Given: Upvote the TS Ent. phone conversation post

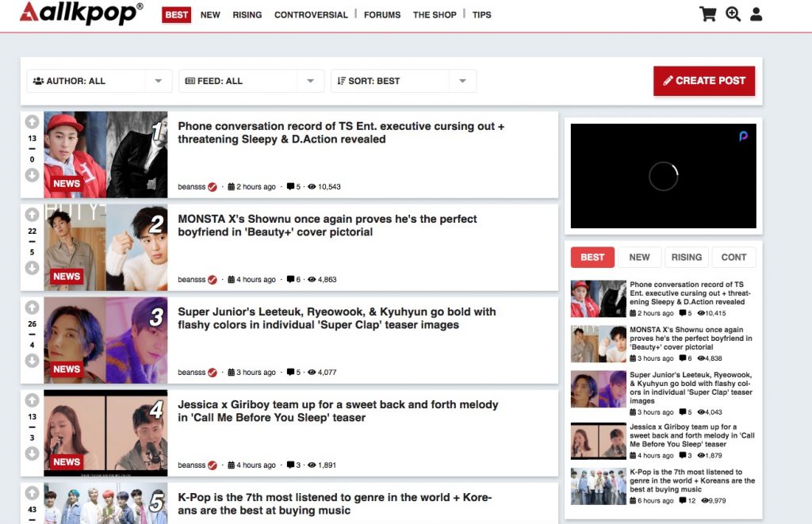Looking at the screenshot, I should (x=32, y=121).
